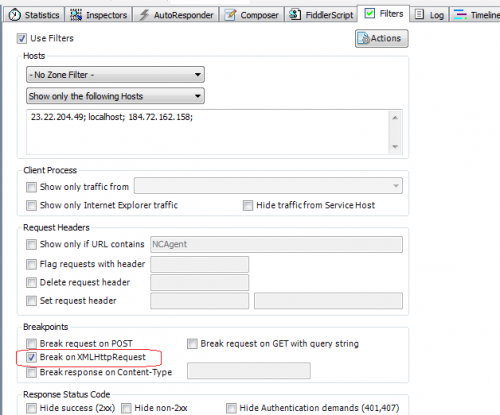This screenshot has width=500, height=415.
Task: Click the hosts list scrollbar down arrow
Action: point(395,146)
